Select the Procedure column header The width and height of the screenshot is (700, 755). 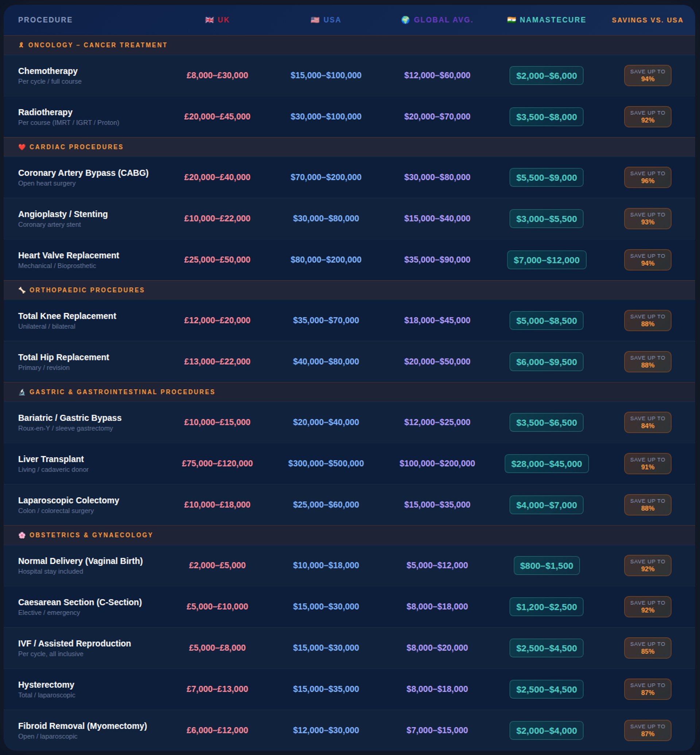coord(45,20)
